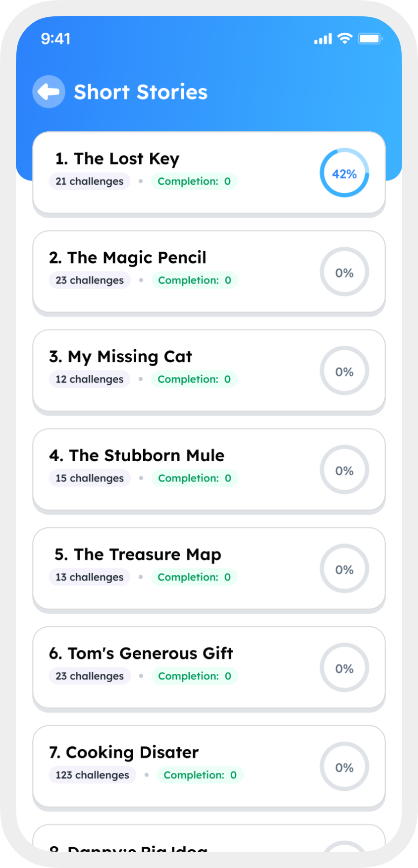Tap Stubborn Mule's 0% progress circle
This screenshot has height=868, width=418.
click(x=344, y=470)
